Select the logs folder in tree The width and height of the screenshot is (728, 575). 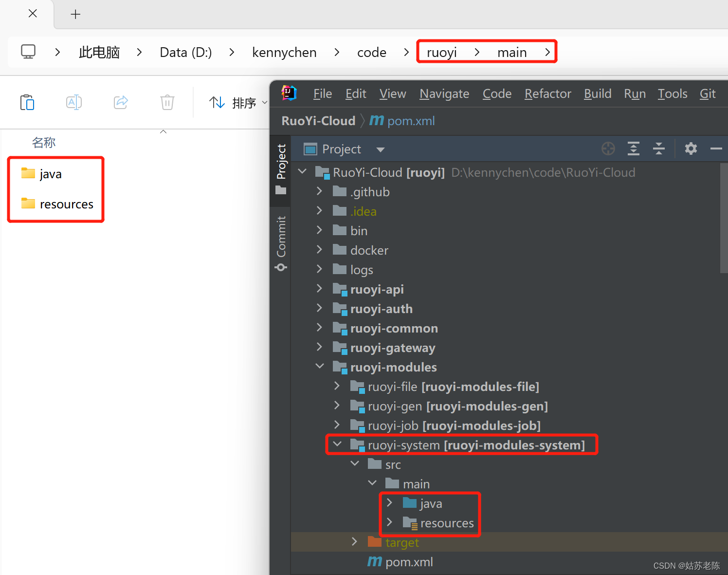coord(362,270)
